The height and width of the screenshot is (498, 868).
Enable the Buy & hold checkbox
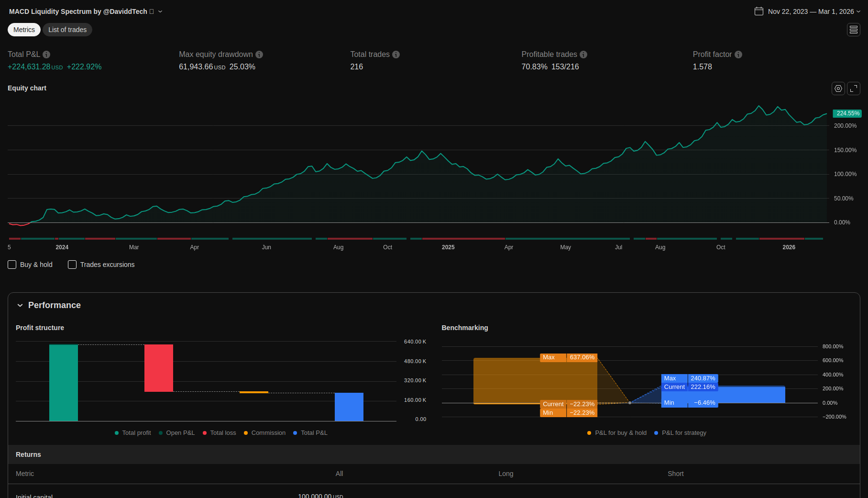point(12,265)
